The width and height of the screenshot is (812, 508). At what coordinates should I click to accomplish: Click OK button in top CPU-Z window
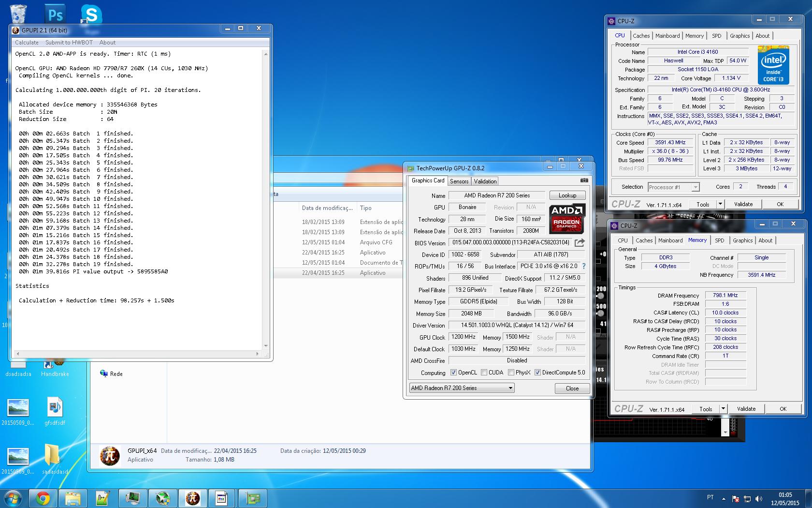click(780, 204)
